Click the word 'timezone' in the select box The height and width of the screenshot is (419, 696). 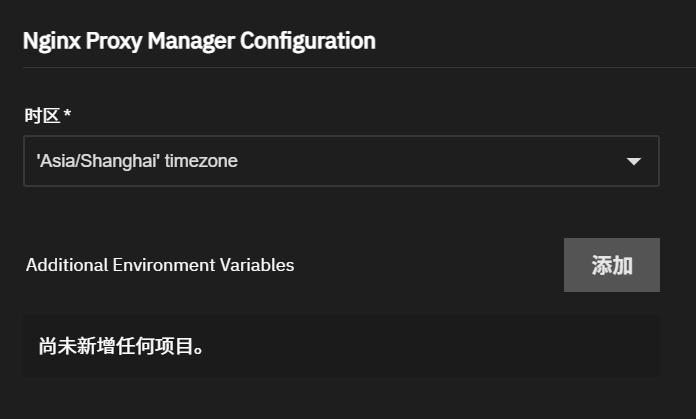point(201,161)
